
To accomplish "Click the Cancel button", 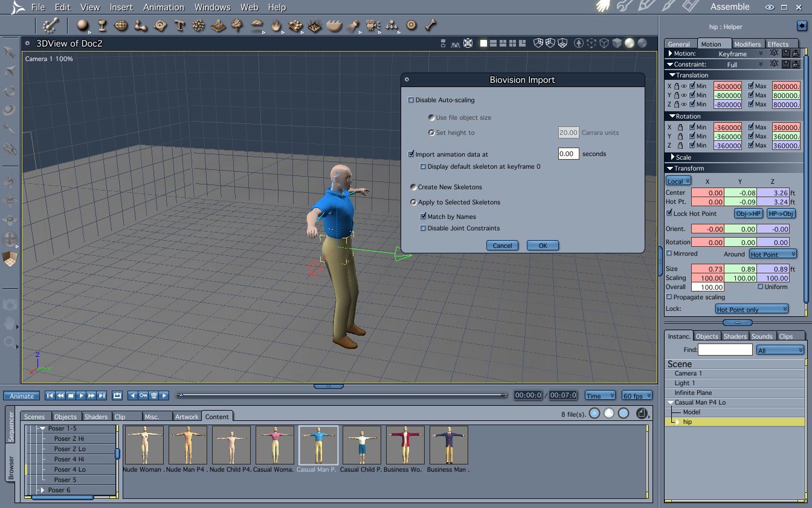I will tap(502, 246).
